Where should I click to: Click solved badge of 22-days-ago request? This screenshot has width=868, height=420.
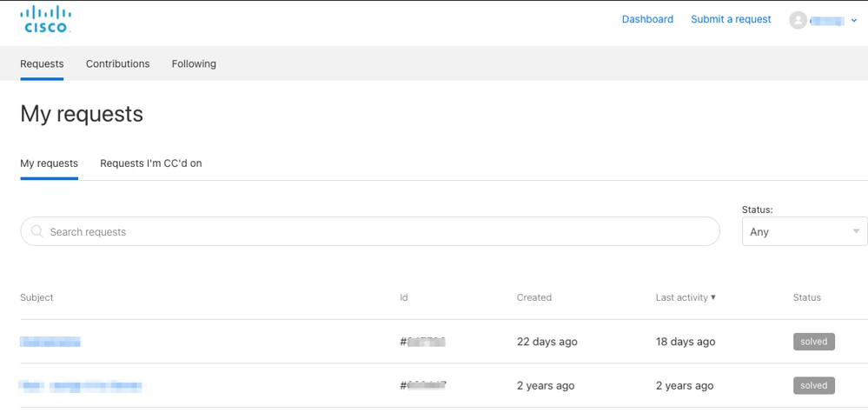coord(814,342)
